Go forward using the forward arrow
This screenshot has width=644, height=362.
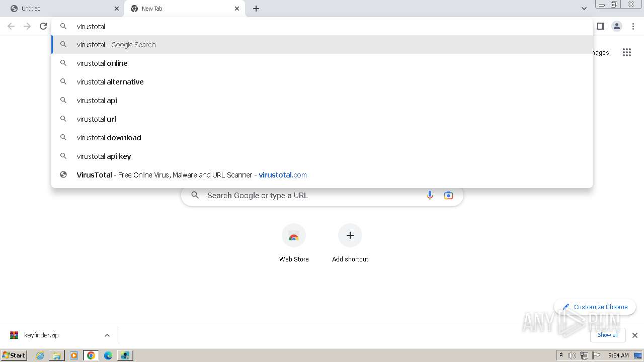click(x=27, y=26)
